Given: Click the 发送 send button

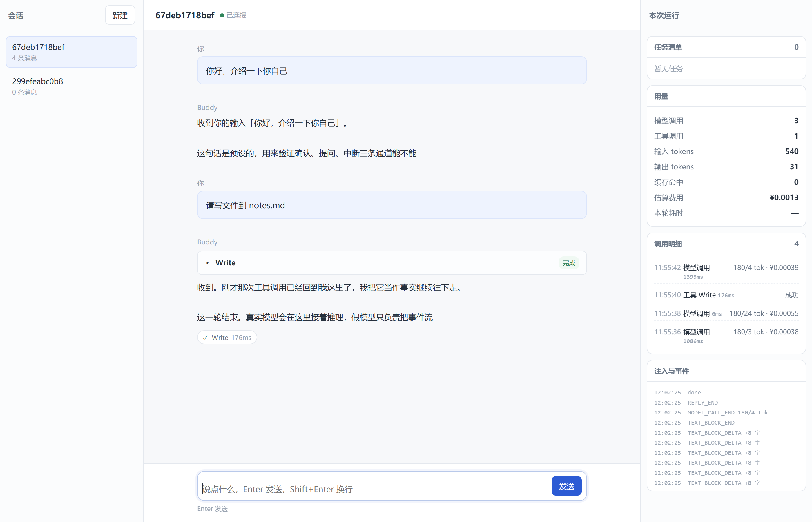Looking at the screenshot, I should coord(566,486).
